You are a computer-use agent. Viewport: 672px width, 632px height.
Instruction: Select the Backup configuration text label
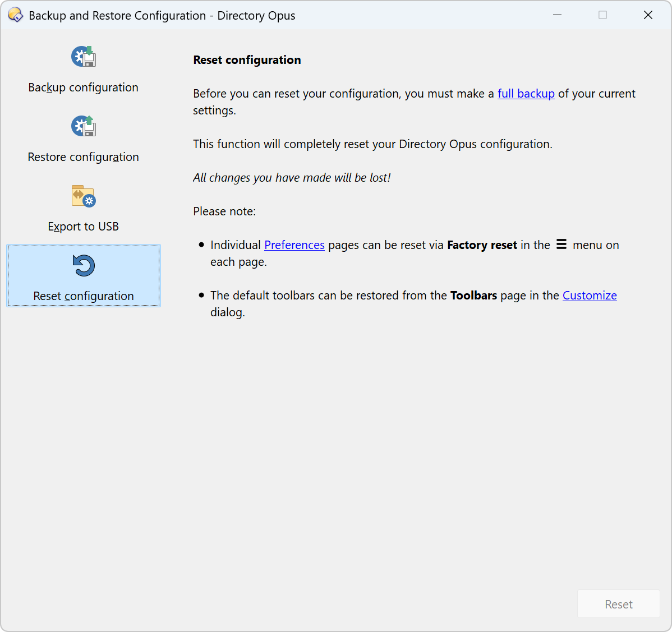tap(83, 87)
